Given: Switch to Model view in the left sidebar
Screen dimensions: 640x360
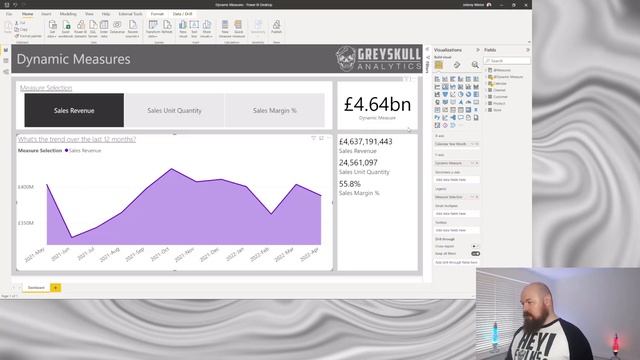Looking at the screenshot, I should [6, 71].
